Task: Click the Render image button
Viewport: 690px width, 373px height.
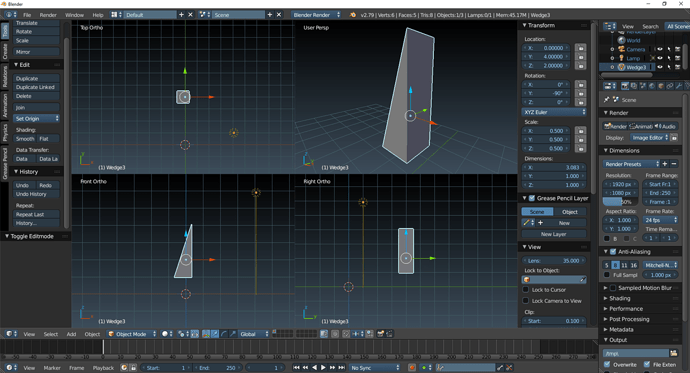Action: pyautogui.click(x=615, y=126)
